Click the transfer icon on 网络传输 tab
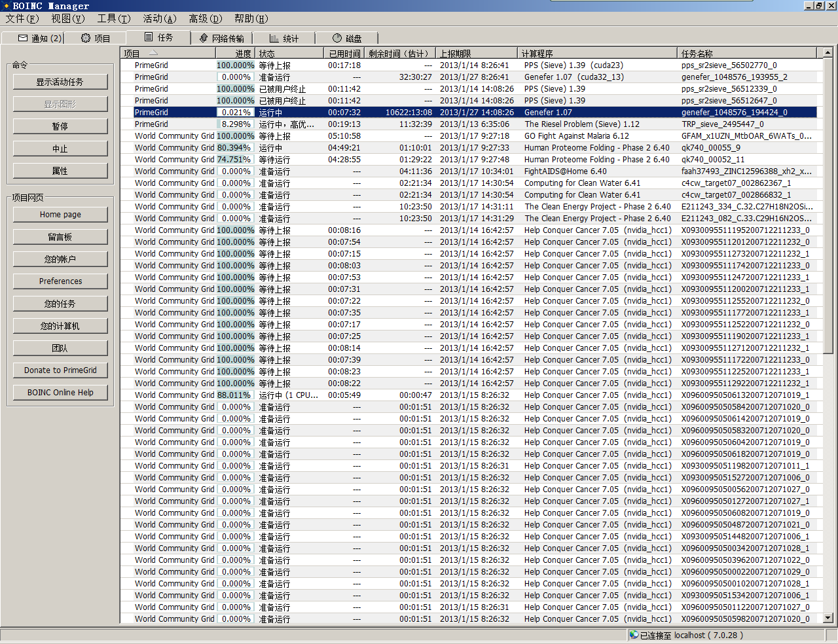838x644 pixels. tap(204, 38)
